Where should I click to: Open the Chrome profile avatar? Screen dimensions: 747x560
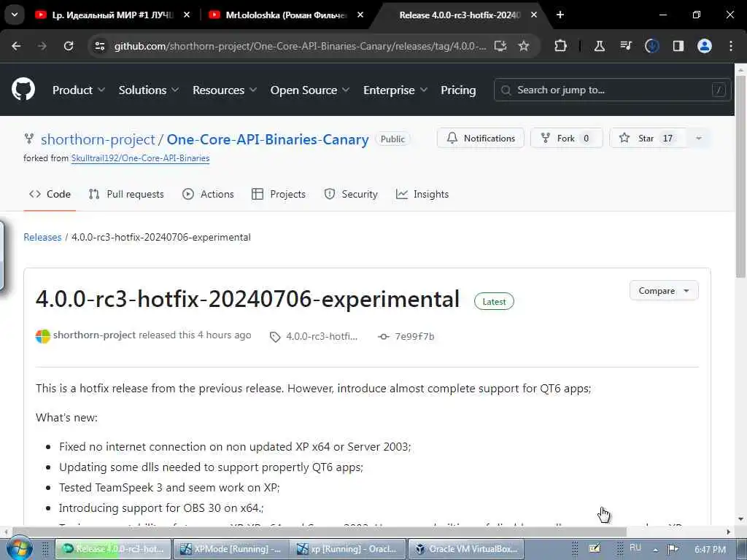pos(705,46)
